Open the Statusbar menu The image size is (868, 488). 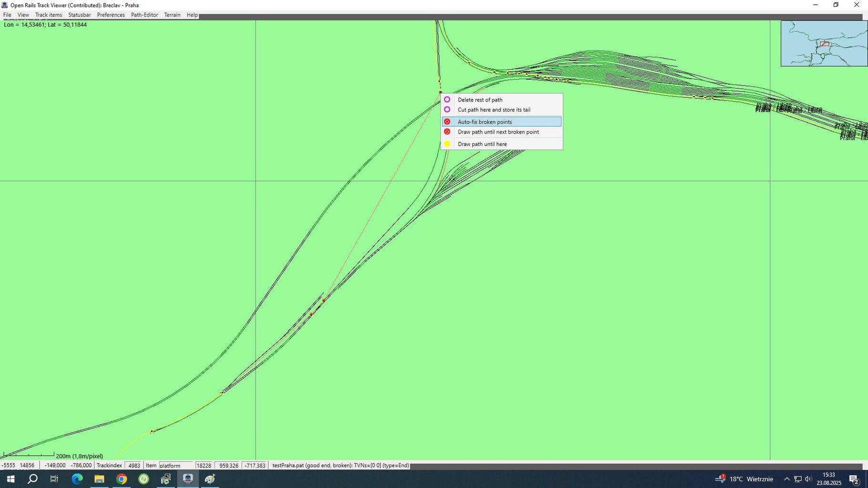coord(79,15)
